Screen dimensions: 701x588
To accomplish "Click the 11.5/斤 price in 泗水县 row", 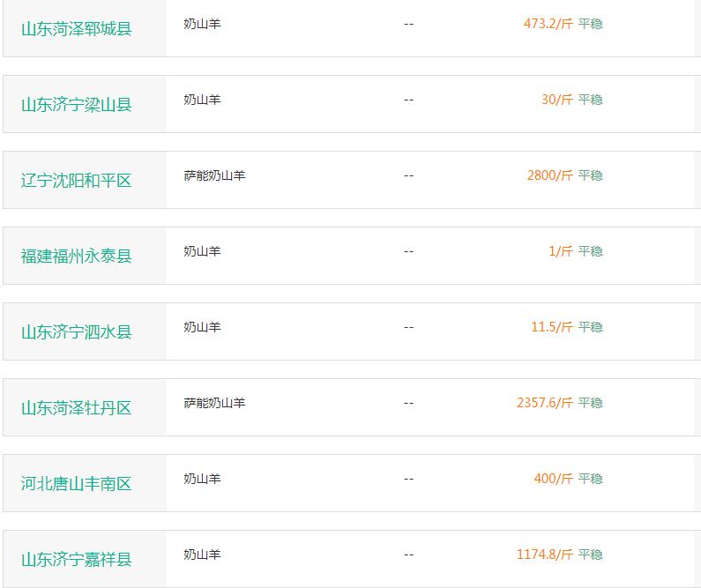I will 552,327.
